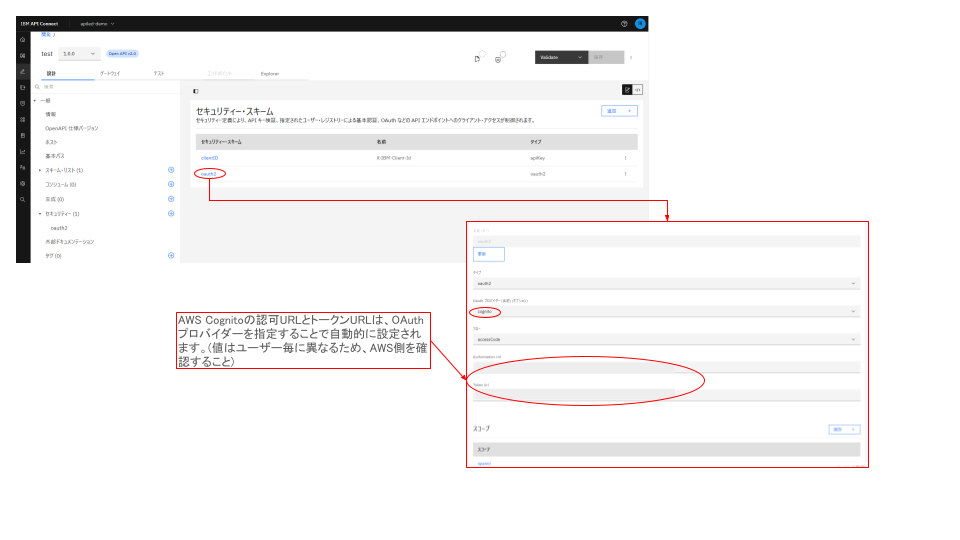Switch to source code view icon
960x540 pixels.
(637, 90)
